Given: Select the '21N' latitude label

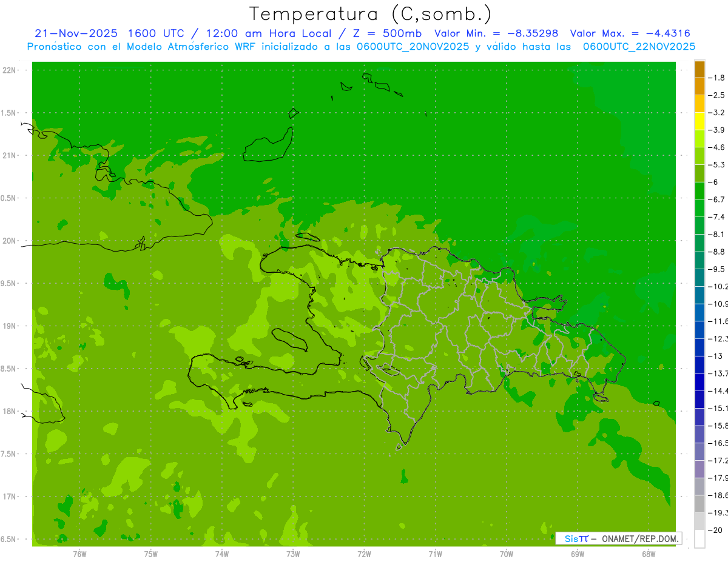Looking at the screenshot, I should click(8, 155).
